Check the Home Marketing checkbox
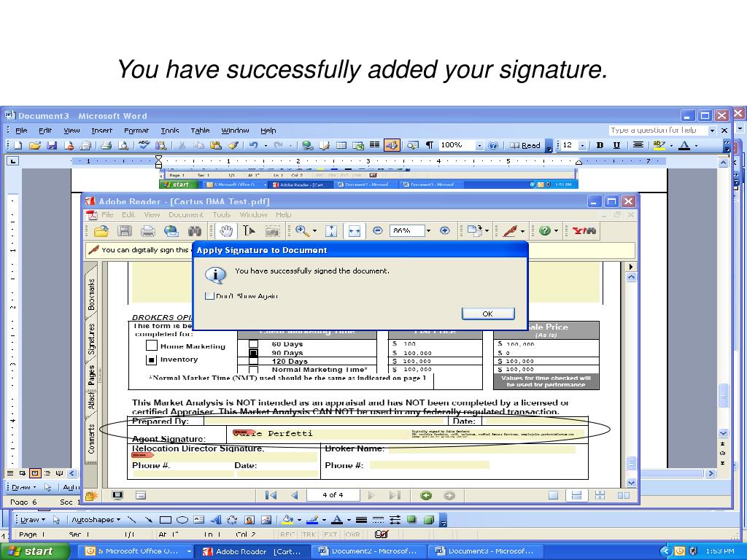This screenshot has height=560, width=747. pos(152,345)
